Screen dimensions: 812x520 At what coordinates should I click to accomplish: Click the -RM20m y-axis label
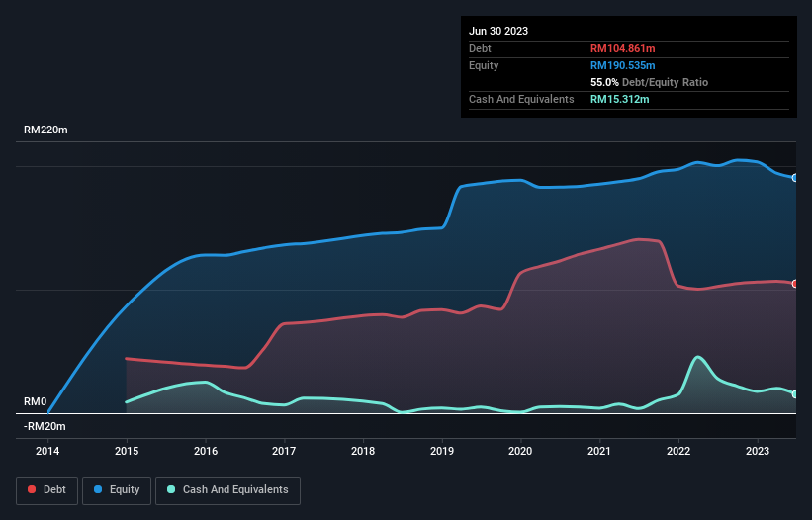[45, 426]
